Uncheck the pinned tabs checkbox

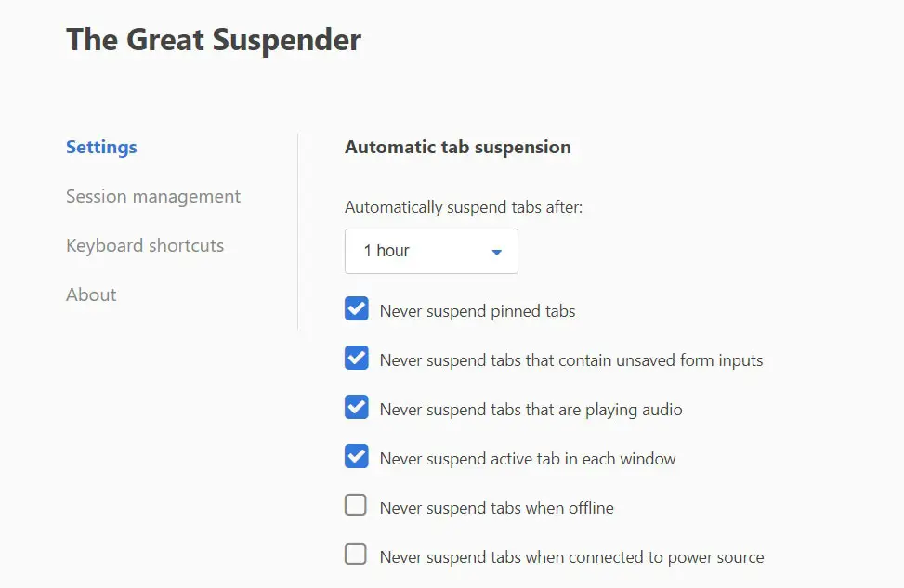click(x=357, y=309)
